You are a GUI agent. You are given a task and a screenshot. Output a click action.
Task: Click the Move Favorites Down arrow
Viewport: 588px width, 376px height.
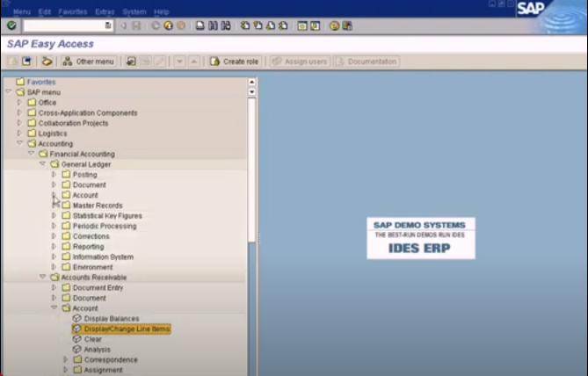(179, 61)
